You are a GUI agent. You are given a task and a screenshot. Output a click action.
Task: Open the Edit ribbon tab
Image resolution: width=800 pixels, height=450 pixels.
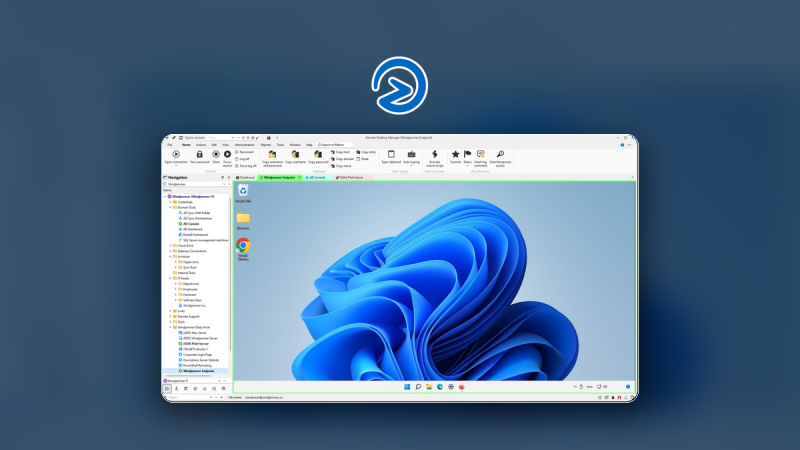pos(214,145)
